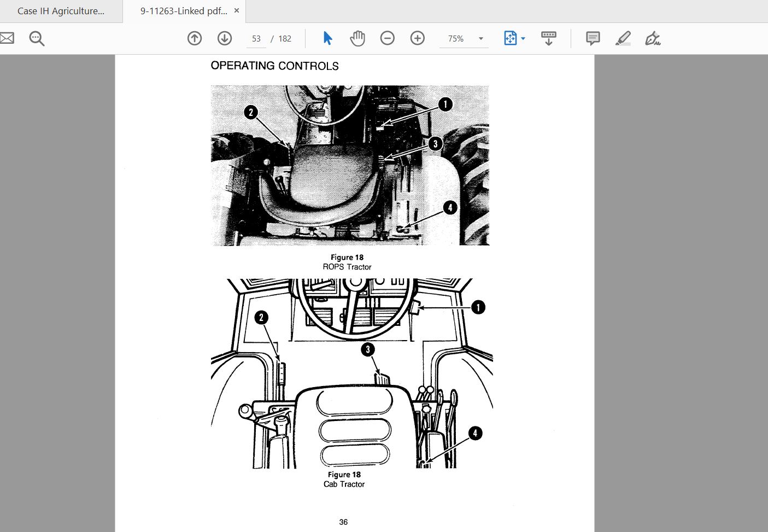
Task: Go to next page with down arrow
Action: 225,38
